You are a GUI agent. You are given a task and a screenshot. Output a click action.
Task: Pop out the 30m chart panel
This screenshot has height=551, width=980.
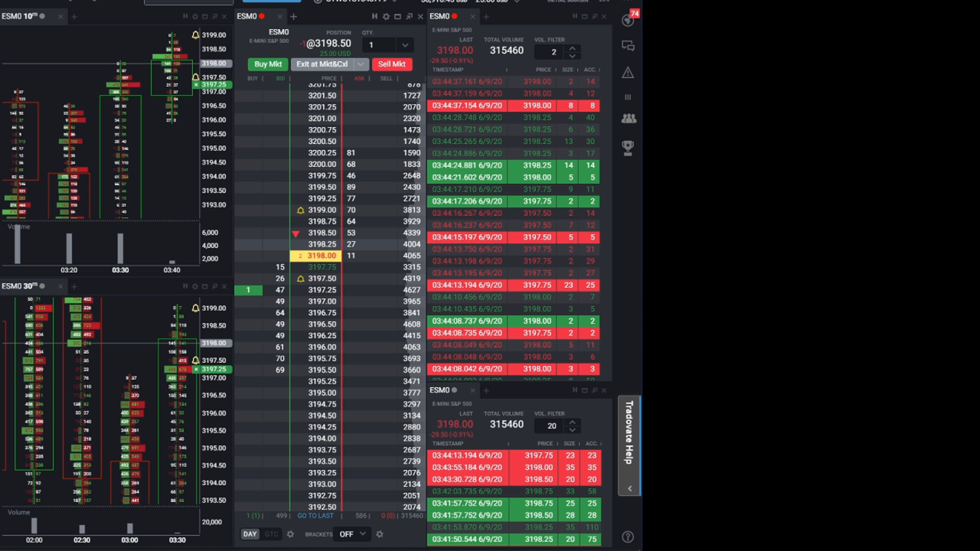215,286
